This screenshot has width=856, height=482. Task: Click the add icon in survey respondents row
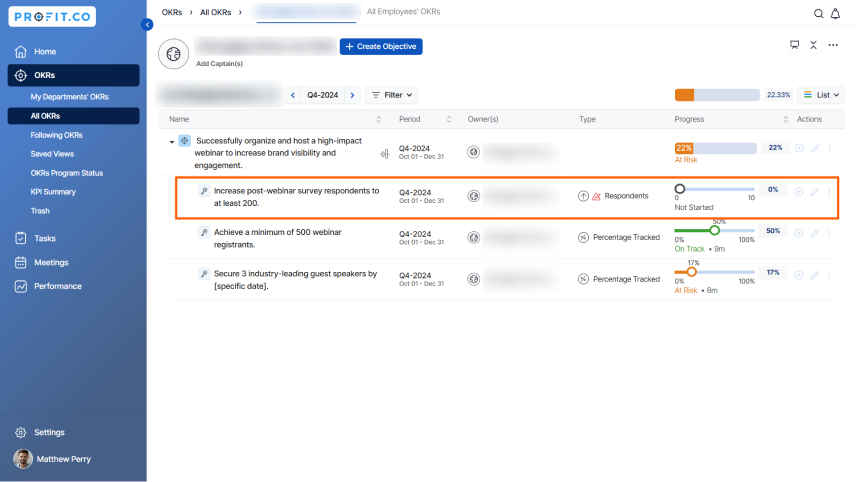pyautogui.click(x=799, y=192)
